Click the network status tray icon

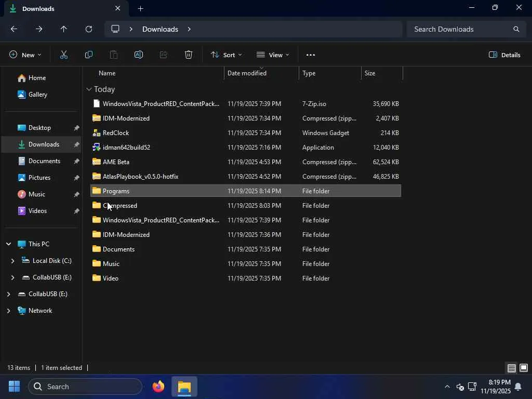[472, 387]
